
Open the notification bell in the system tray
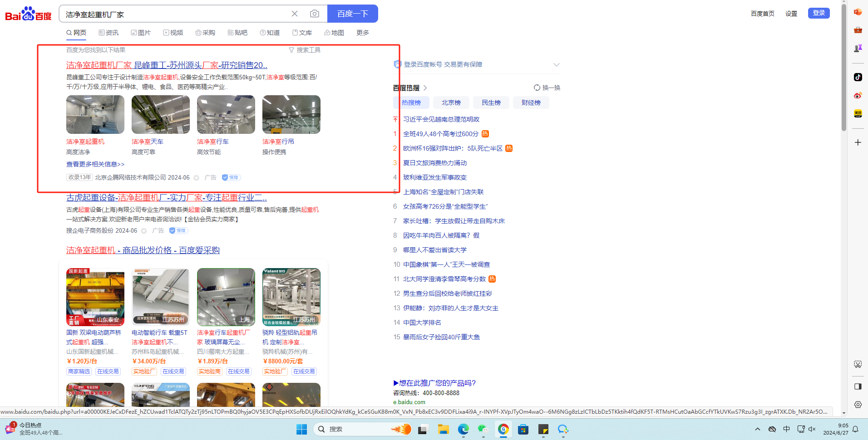[855, 429]
